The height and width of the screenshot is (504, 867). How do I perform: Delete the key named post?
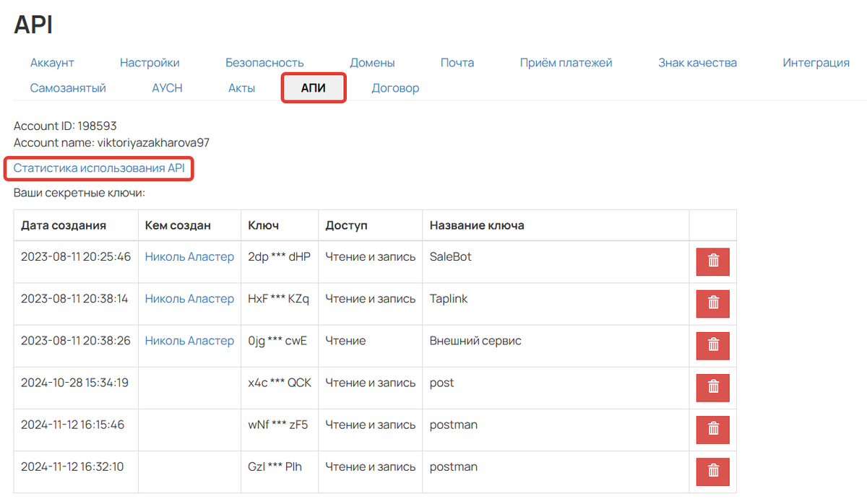(712, 388)
